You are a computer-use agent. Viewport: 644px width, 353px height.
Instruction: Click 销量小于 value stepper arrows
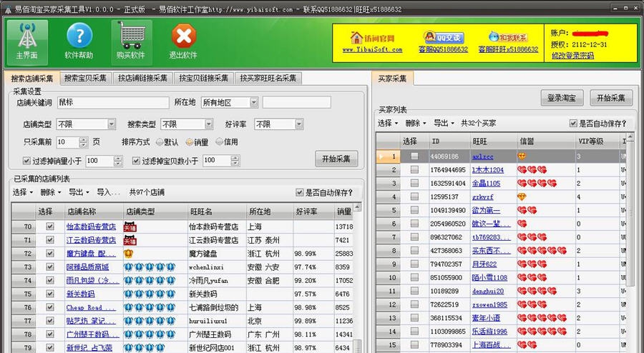point(118,161)
